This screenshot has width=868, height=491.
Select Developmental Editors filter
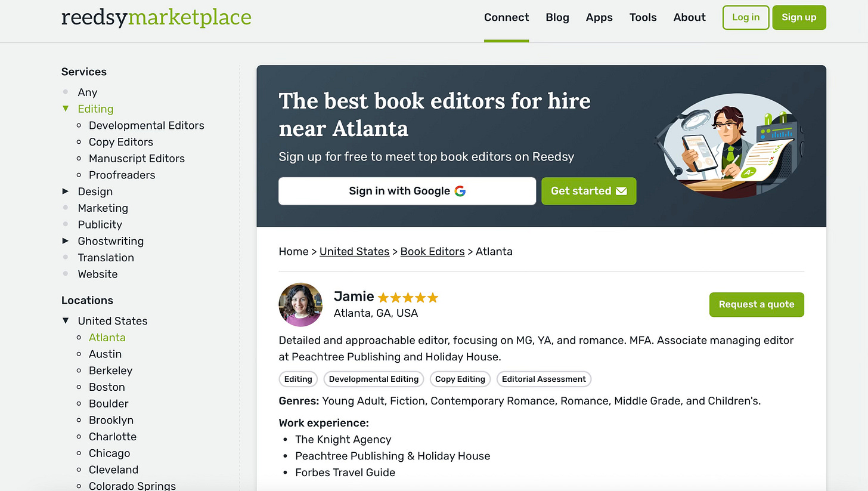click(x=146, y=125)
